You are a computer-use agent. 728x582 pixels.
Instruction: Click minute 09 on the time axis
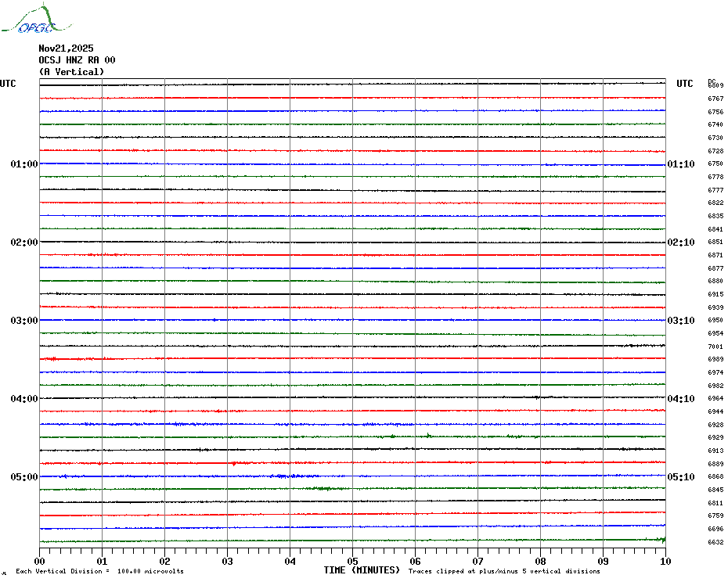(603, 561)
